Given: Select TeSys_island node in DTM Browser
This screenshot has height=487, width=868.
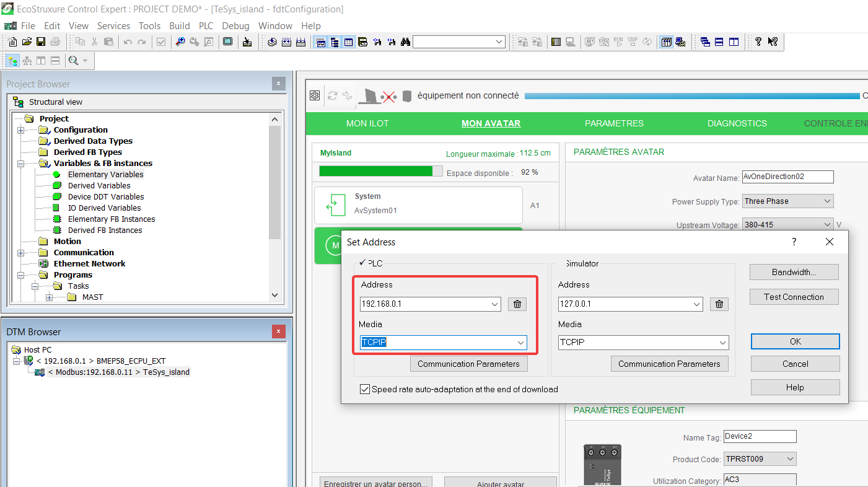Looking at the screenshot, I should pos(119,372).
